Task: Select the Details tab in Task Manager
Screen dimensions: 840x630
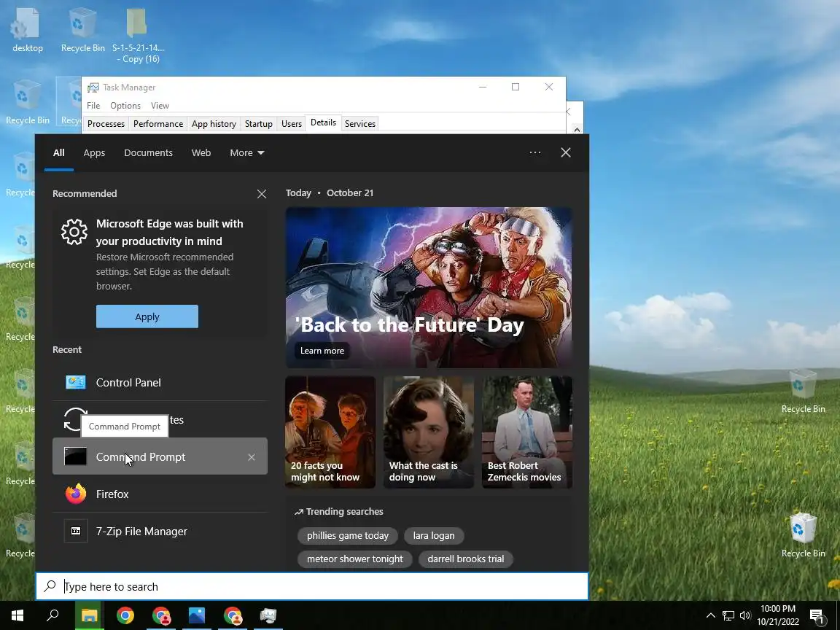Action: point(323,122)
